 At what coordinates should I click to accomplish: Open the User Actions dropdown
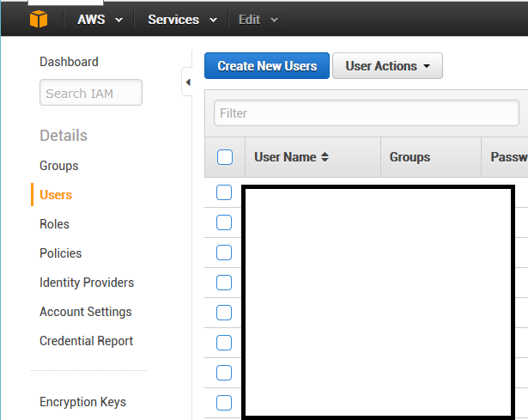(387, 66)
